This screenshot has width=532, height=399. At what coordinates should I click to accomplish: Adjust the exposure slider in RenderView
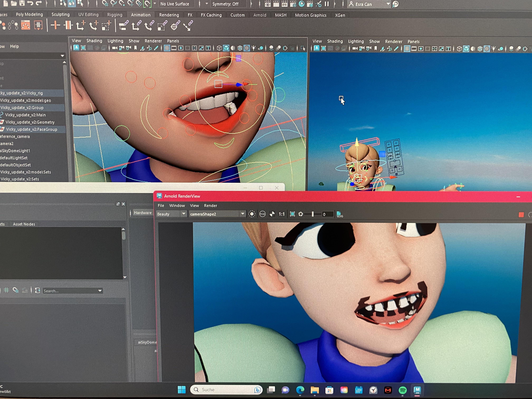pos(313,214)
